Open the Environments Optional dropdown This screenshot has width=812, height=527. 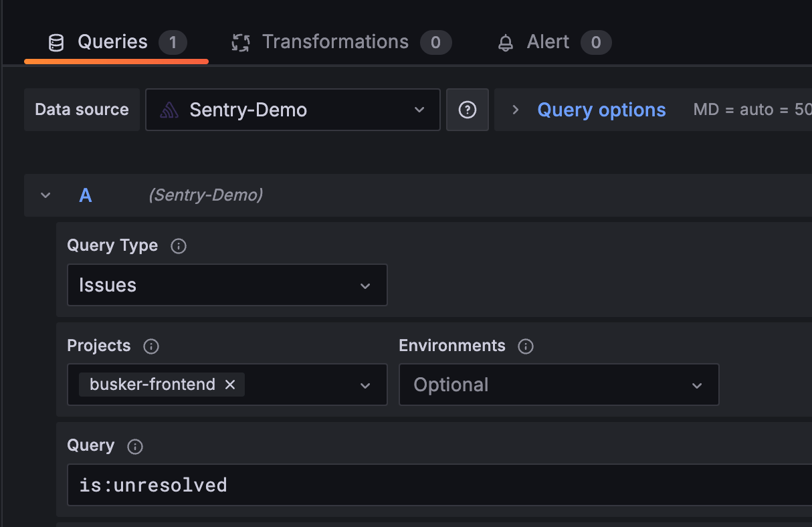click(x=559, y=385)
